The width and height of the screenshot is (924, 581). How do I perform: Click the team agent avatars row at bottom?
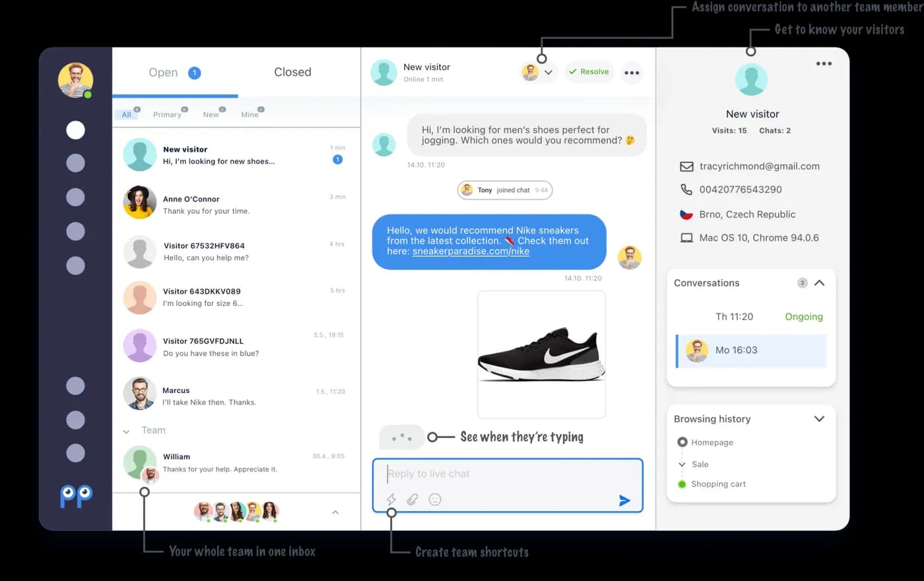(236, 511)
